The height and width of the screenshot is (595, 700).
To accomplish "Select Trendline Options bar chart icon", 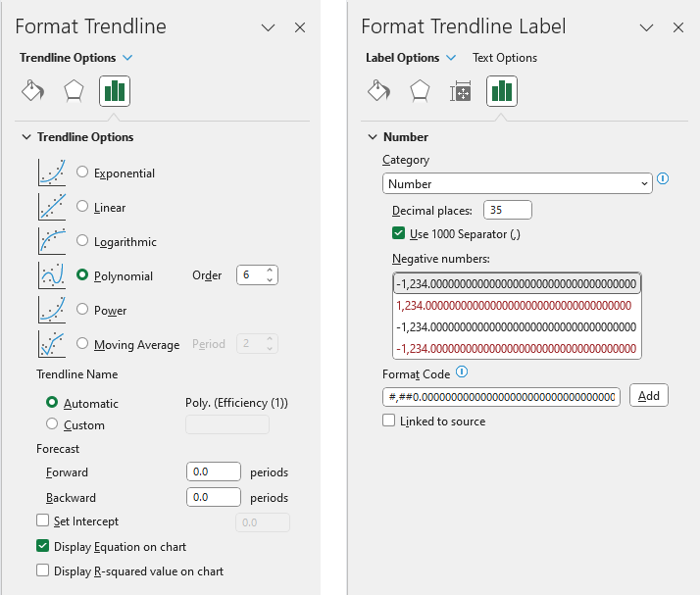I will pos(115,91).
